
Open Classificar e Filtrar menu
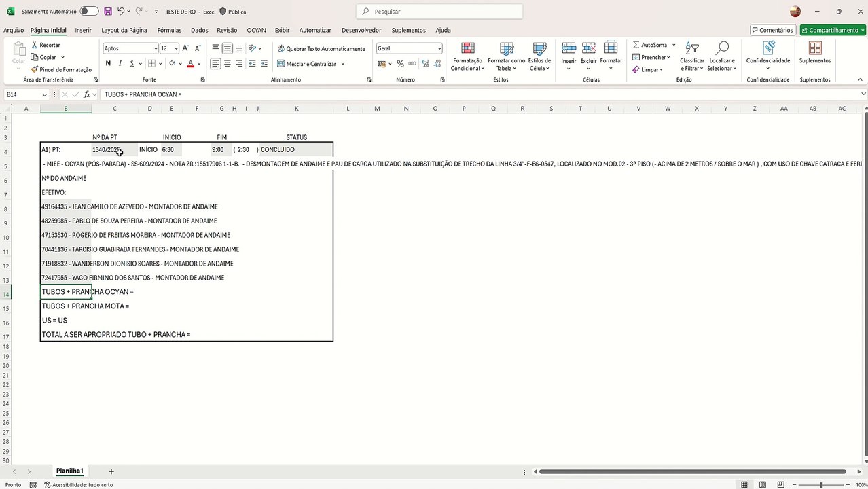[x=692, y=56]
